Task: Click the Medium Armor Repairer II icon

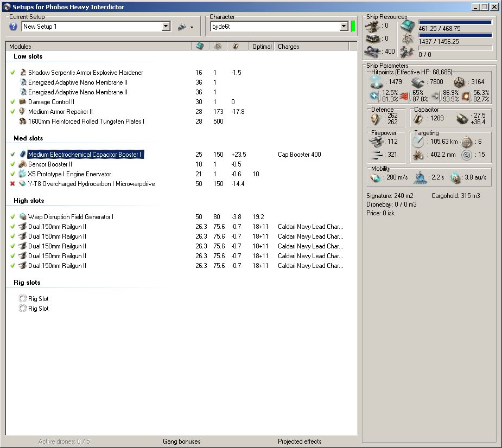Action: click(22, 111)
